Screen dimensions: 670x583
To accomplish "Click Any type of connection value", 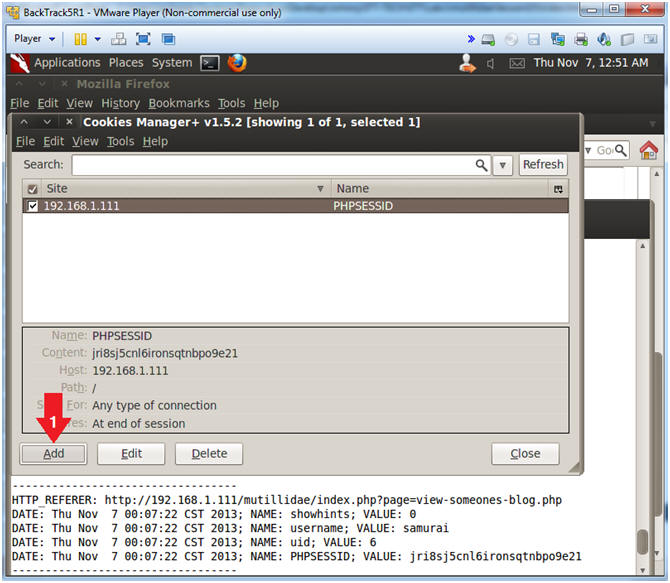I will 154,406.
